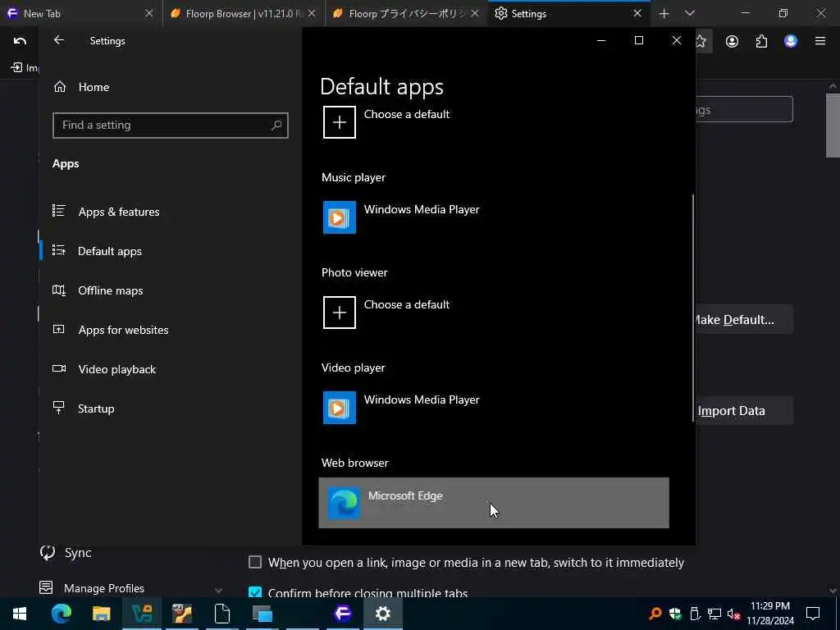Close the Settings browser tab

tap(637, 13)
